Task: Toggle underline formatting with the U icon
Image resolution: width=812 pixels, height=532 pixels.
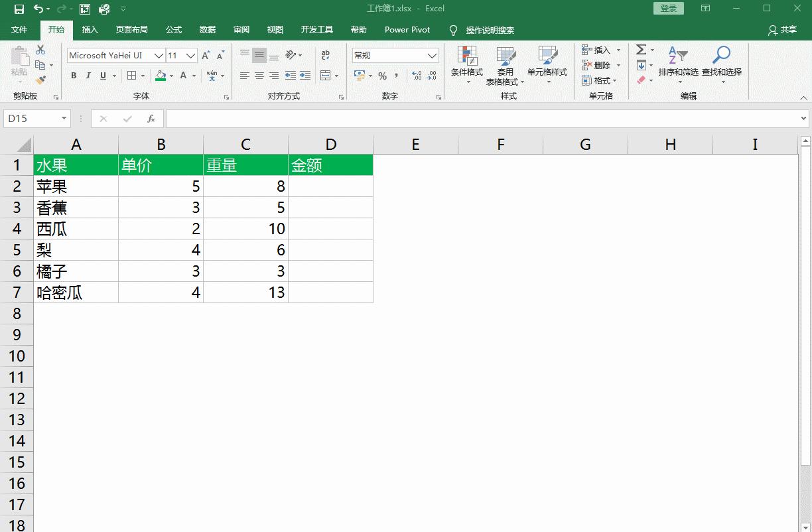Action: 103,76
